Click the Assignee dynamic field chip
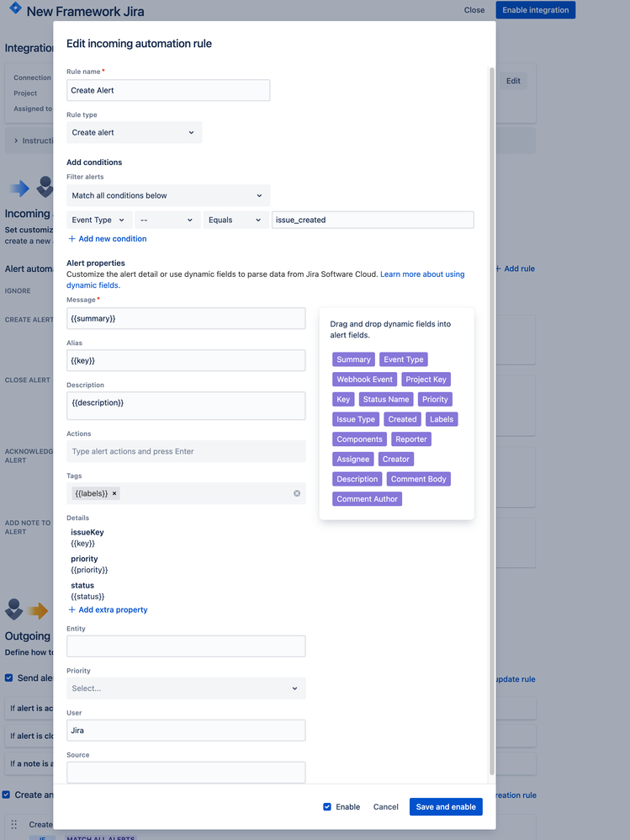Image resolution: width=630 pixels, height=840 pixels. click(x=352, y=459)
